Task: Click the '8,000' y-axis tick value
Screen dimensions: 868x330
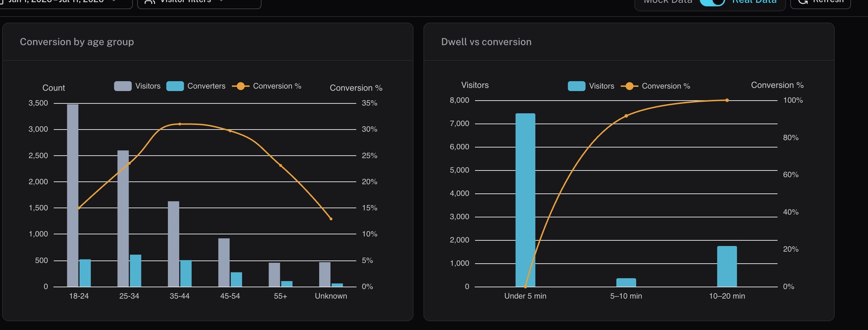Action: [x=459, y=100]
